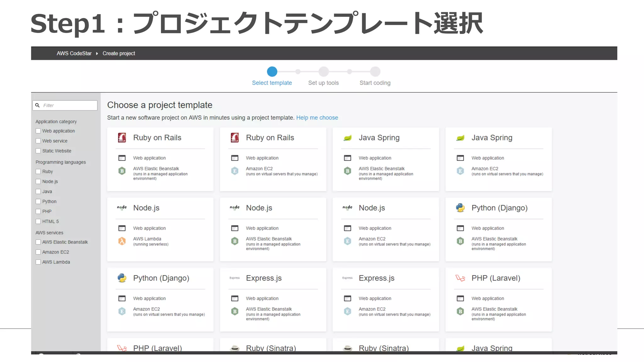Open the AWS CodeStar breadcrumb

click(74, 53)
